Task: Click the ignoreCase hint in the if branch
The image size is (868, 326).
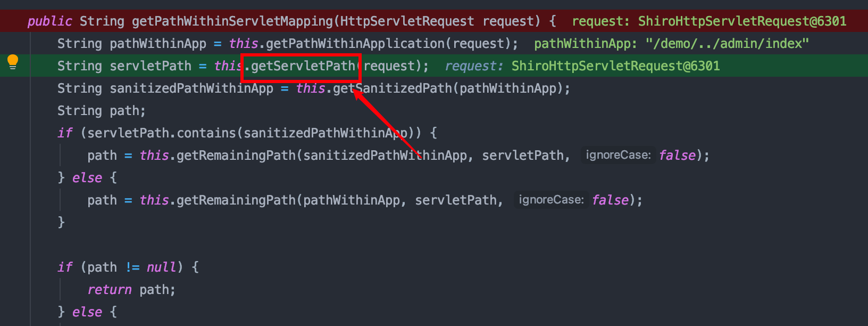Action: (x=617, y=155)
